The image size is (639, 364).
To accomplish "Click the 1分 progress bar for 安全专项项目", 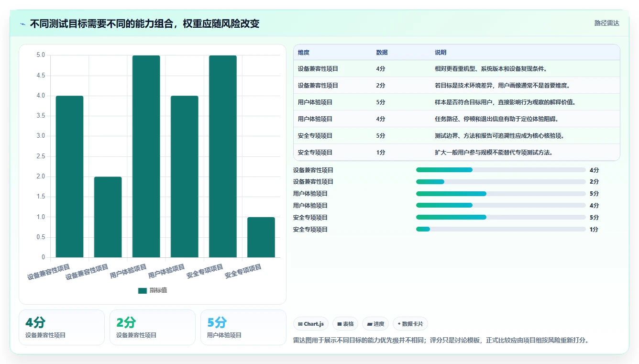I will click(501, 229).
